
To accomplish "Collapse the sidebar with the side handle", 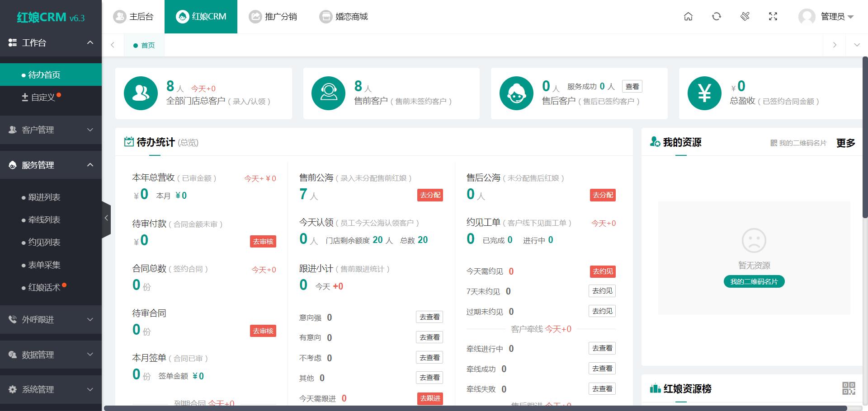I will (106, 218).
